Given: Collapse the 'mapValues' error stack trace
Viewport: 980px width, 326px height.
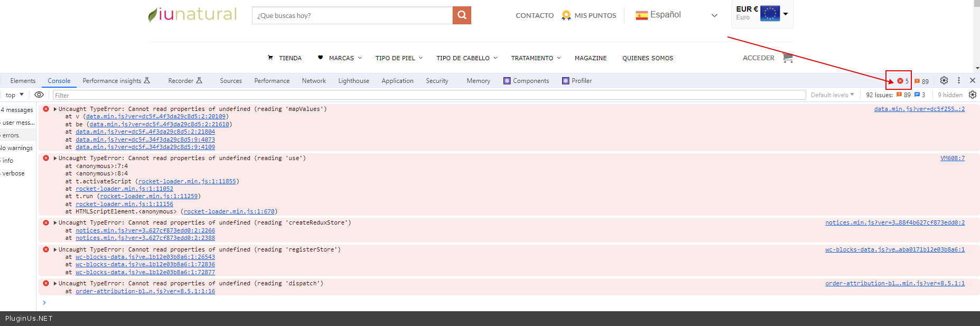Looking at the screenshot, I should coord(55,109).
